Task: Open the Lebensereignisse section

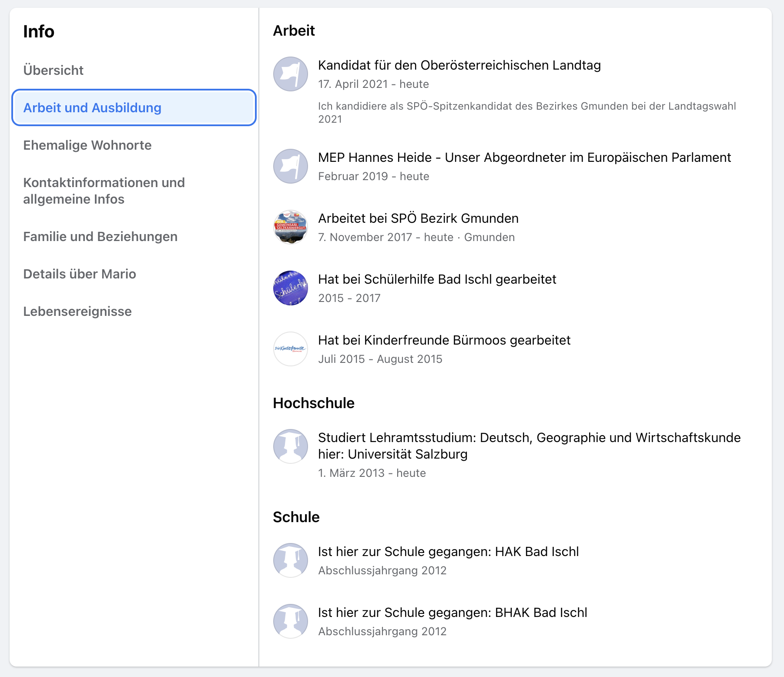Action: tap(134, 311)
